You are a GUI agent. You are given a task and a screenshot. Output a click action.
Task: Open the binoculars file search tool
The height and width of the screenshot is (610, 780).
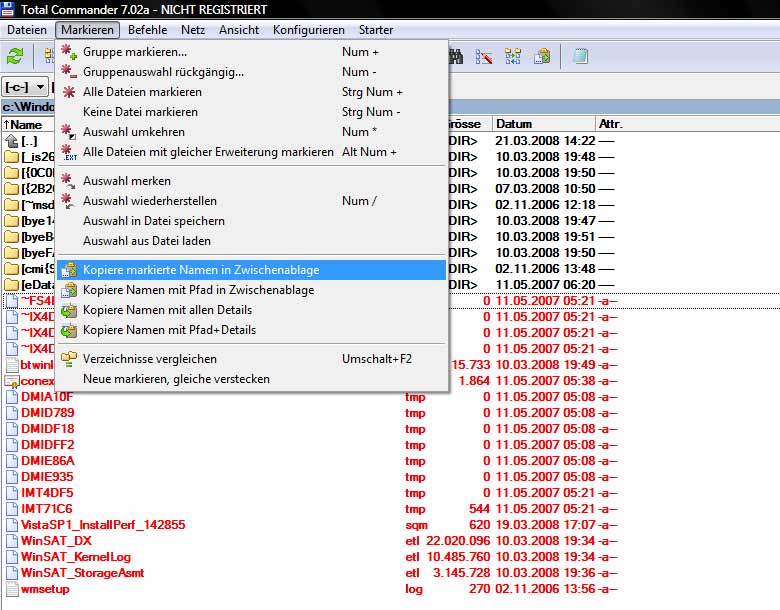coord(456,56)
